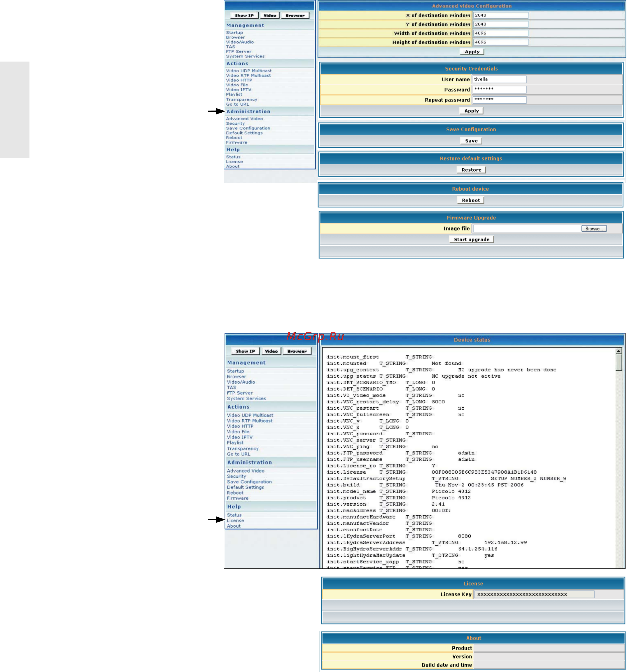627x672 pixels.
Task: Open Video/Audio link in top sidebar
Action: 240,42
